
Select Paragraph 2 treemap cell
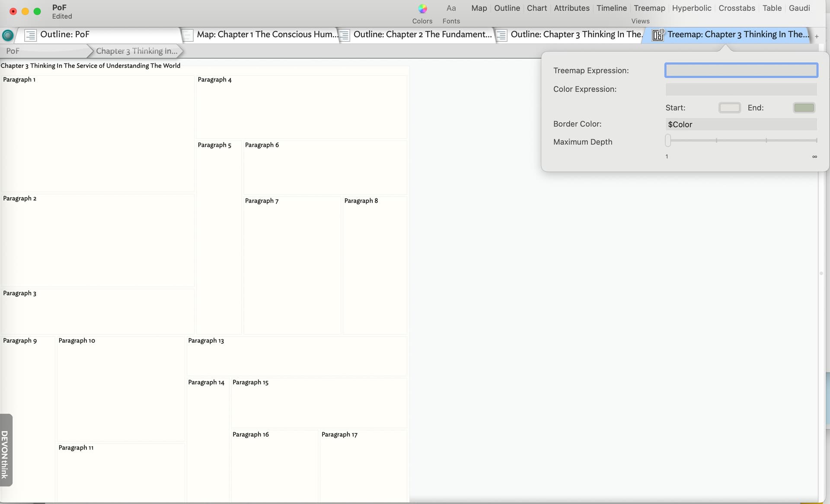(98, 240)
